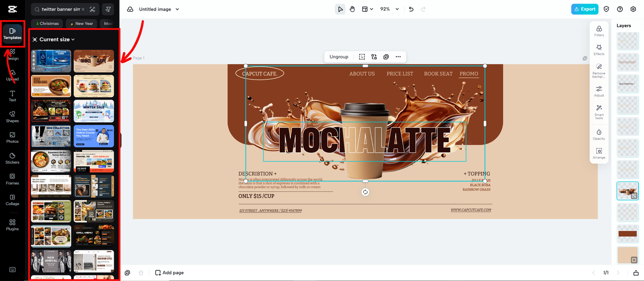Screen dimensions: 644x281
Task: Open the Opacity control
Action: (599, 134)
